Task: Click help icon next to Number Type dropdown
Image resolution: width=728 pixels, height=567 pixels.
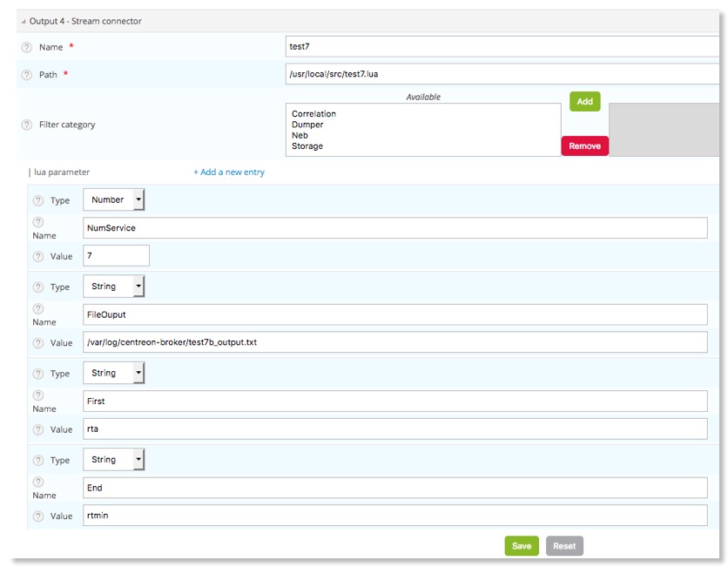Action: tap(37, 200)
